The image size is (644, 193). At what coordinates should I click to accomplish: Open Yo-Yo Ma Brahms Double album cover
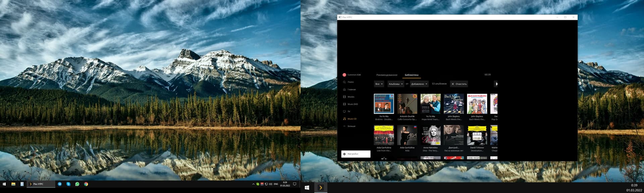(x=384, y=104)
